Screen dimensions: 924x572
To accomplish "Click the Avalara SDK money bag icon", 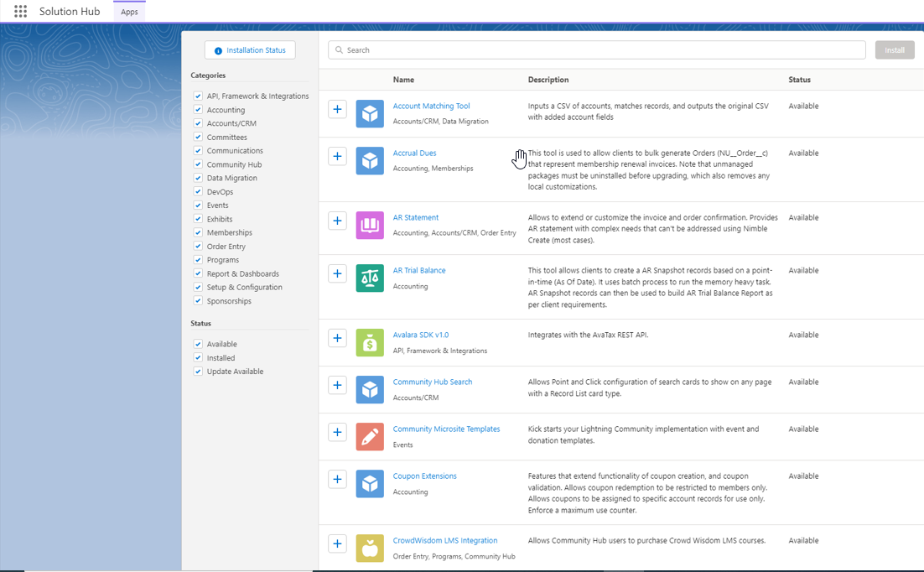I will pyautogui.click(x=370, y=342).
